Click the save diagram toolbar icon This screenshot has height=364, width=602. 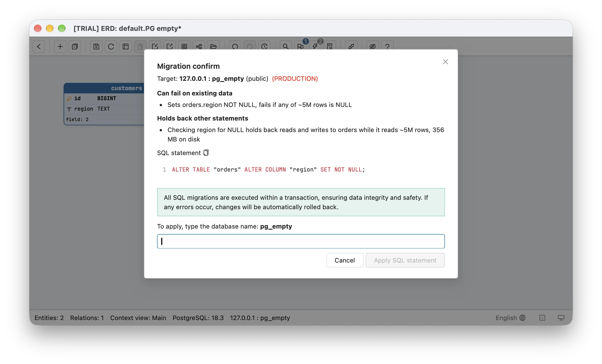[x=96, y=47]
